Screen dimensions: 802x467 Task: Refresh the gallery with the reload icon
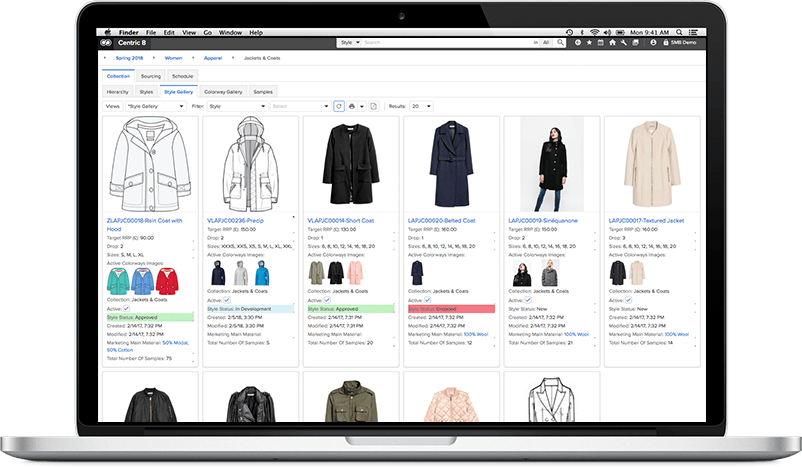(x=339, y=106)
